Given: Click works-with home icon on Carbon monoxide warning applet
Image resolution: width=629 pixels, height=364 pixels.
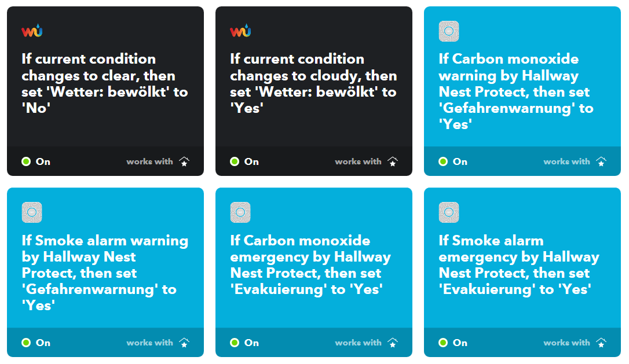Looking at the screenshot, I should coord(601,161).
